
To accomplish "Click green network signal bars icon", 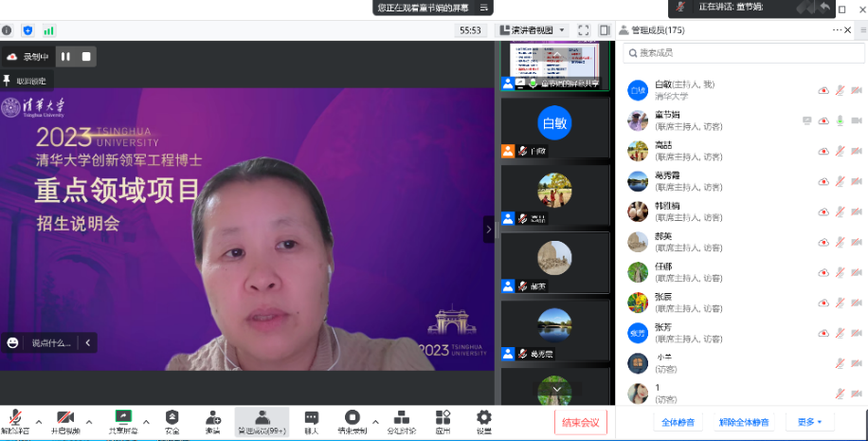I will pyautogui.click(x=48, y=30).
